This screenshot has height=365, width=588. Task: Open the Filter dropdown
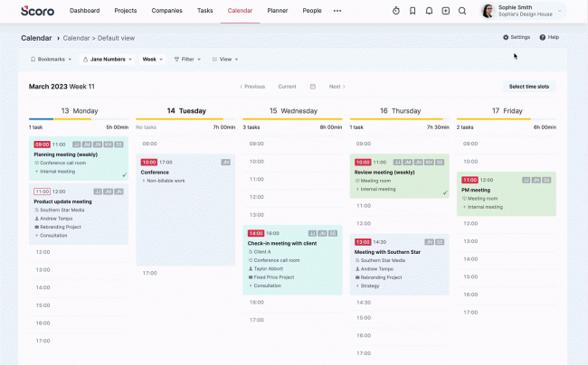[x=186, y=59]
